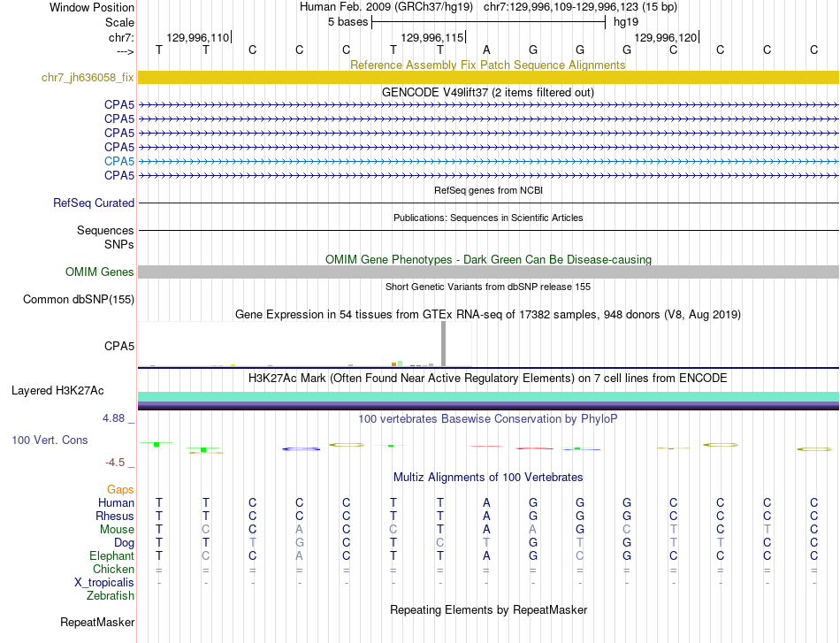Click CPA5 label beside GTEx expression chart
This screenshot has height=643, width=840.
pos(119,346)
